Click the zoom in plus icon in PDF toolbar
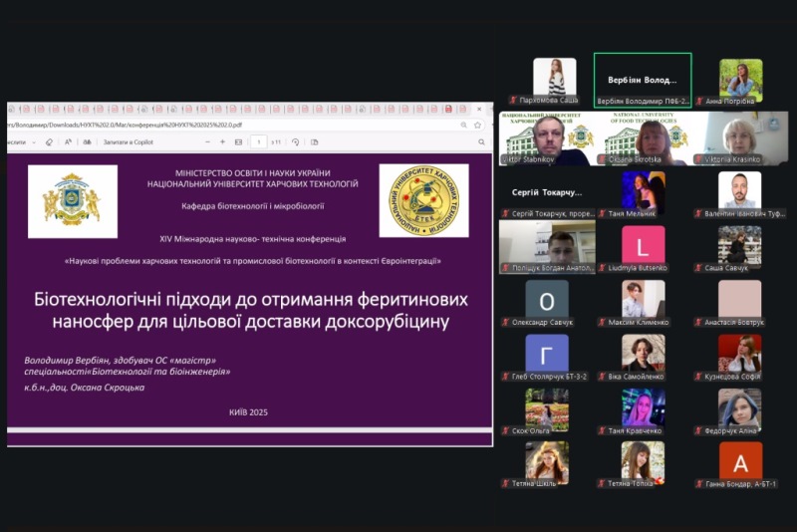Image resolution: width=797 pixels, height=532 pixels. tap(222, 141)
